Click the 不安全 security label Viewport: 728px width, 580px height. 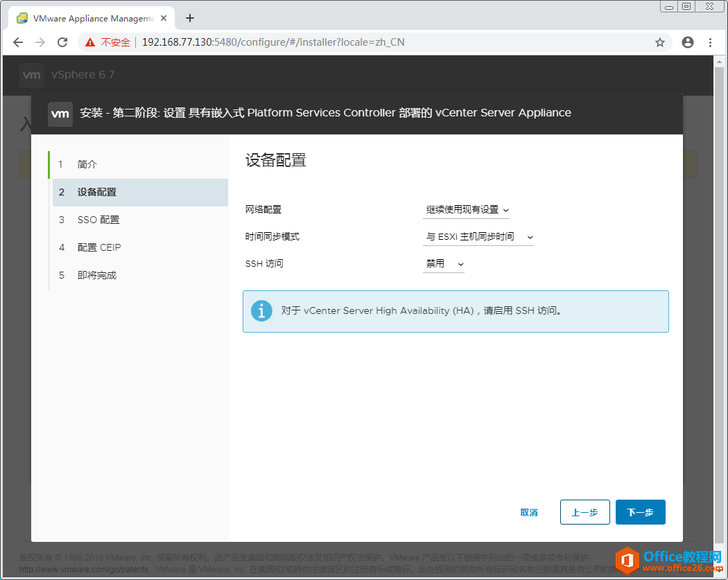click(115, 42)
